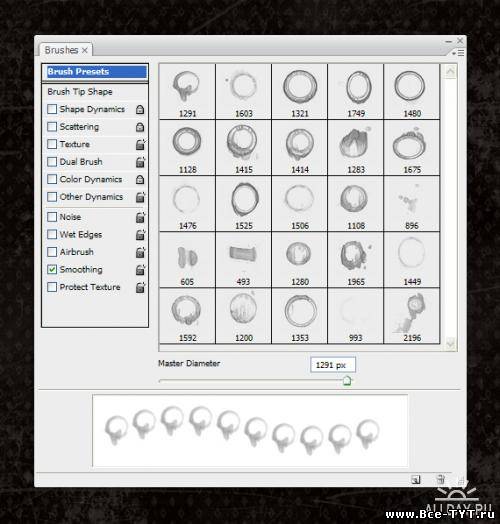Toggle the lock icon beside Scattering
Image resolution: width=500 pixels, height=524 pixels.
[x=140, y=127]
